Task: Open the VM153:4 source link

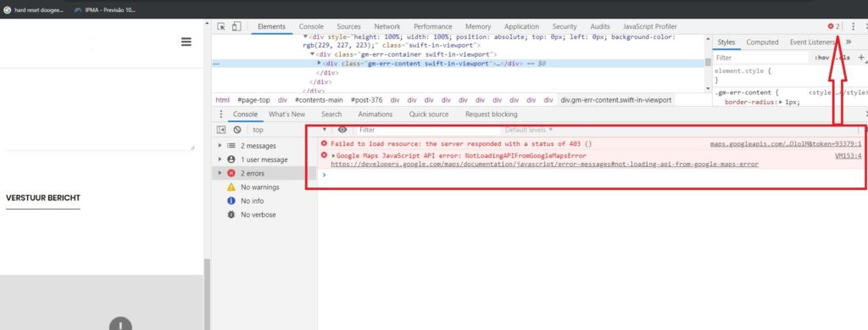Action: [848, 156]
